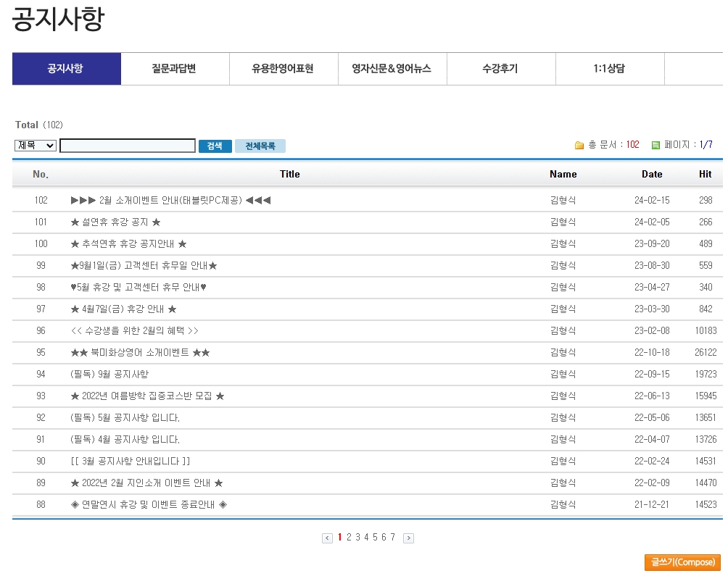Open the 2월 소개이벤트 안내 post
The width and height of the screenshot is (728, 576).
tap(170, 200)
